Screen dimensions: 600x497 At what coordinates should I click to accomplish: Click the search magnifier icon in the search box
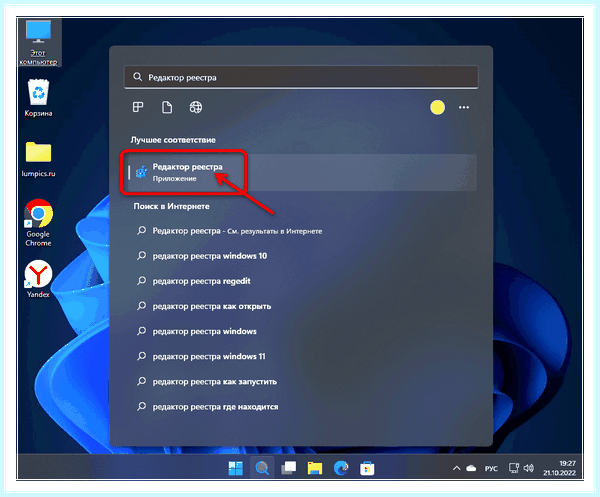tap(137, 77)
